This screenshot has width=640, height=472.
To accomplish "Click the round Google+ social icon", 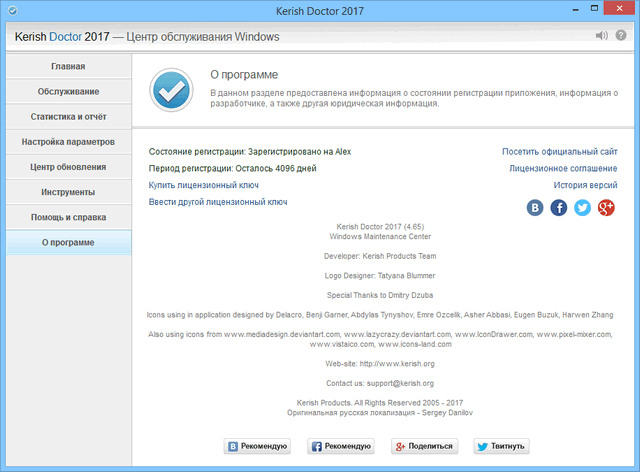I will pyautogui.click(x=606, y=207).
